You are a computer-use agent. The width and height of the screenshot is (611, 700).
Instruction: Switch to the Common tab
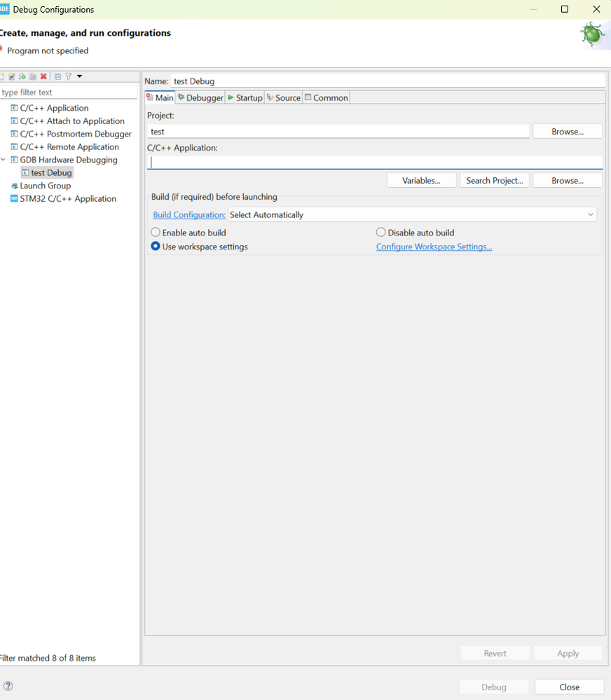[x=327, y=98]
